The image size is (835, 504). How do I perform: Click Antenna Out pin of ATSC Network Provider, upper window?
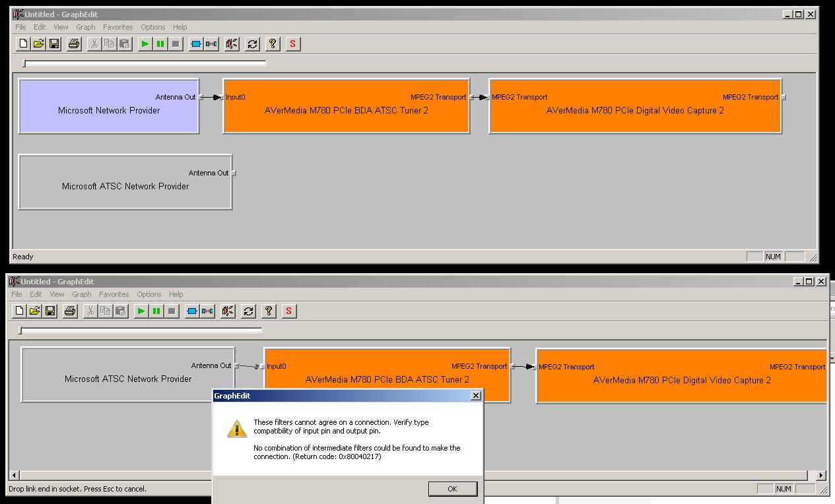click(234, 173)
